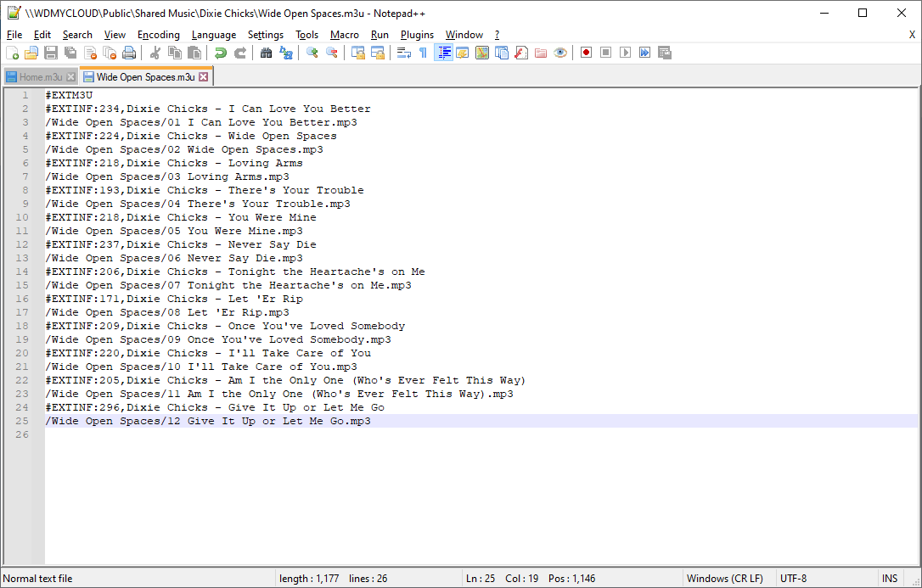Open the File menu
922x588 pixels.
pyautogui.click(x=14, y=35)
